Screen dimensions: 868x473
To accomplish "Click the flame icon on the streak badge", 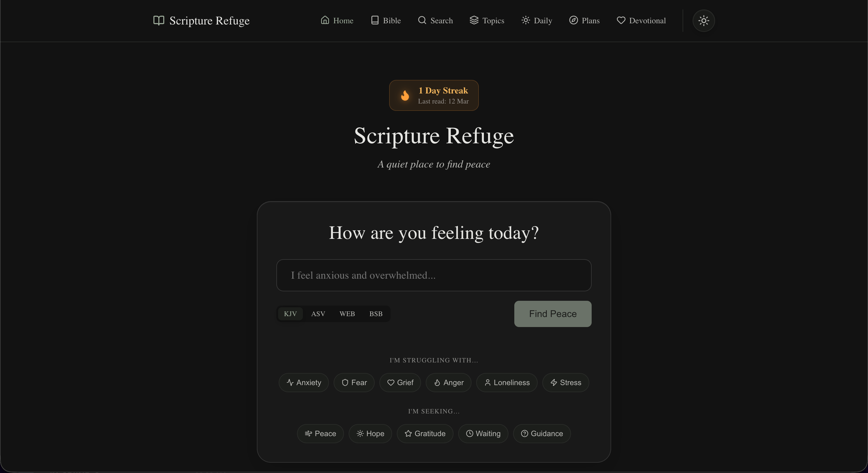I will [405, 95].
